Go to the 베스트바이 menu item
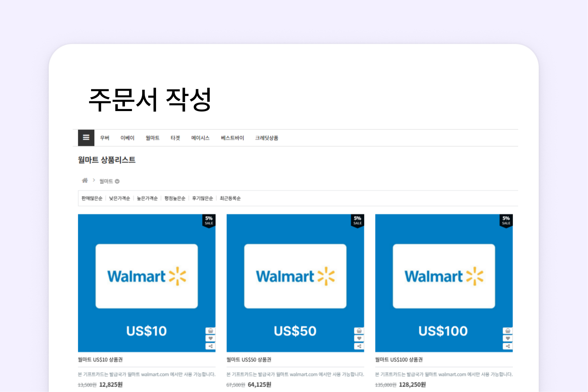588x392 pixels. (232, 138)
